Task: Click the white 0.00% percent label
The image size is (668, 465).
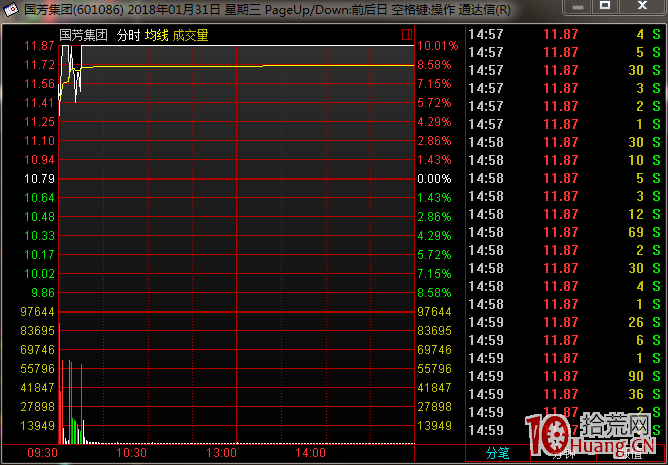Action: pyautogui.click(x=434, y=179)
